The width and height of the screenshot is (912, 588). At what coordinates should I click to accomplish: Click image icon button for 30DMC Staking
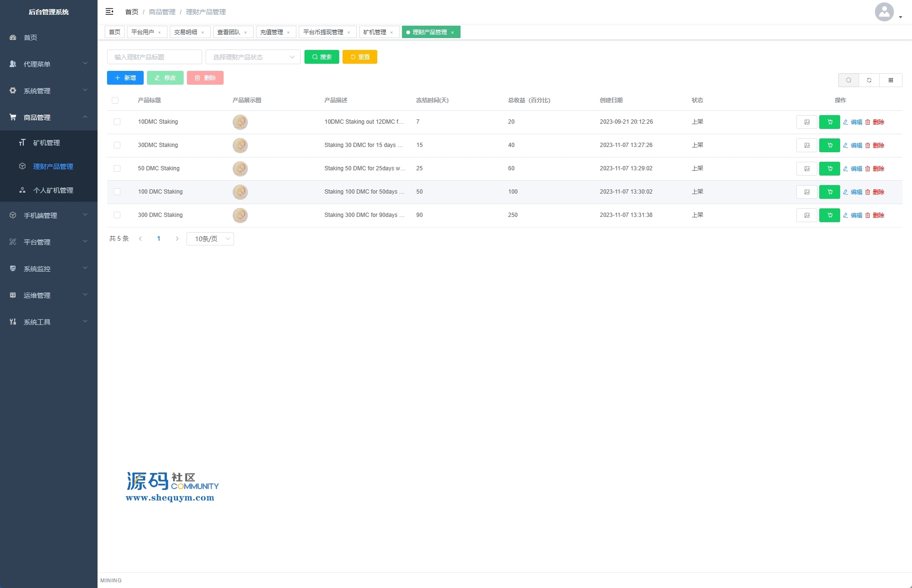click(806, 146)
